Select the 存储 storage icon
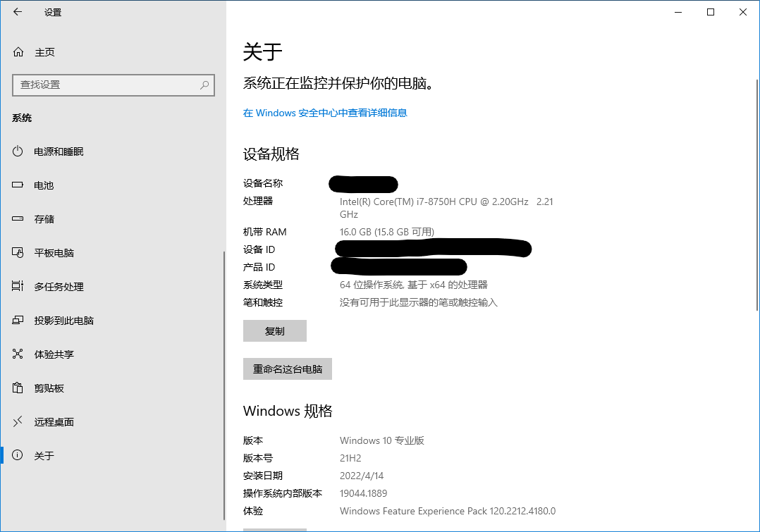The height and width of the screenshot is (532, 760). pyautogui.click(x=18, y=219)
